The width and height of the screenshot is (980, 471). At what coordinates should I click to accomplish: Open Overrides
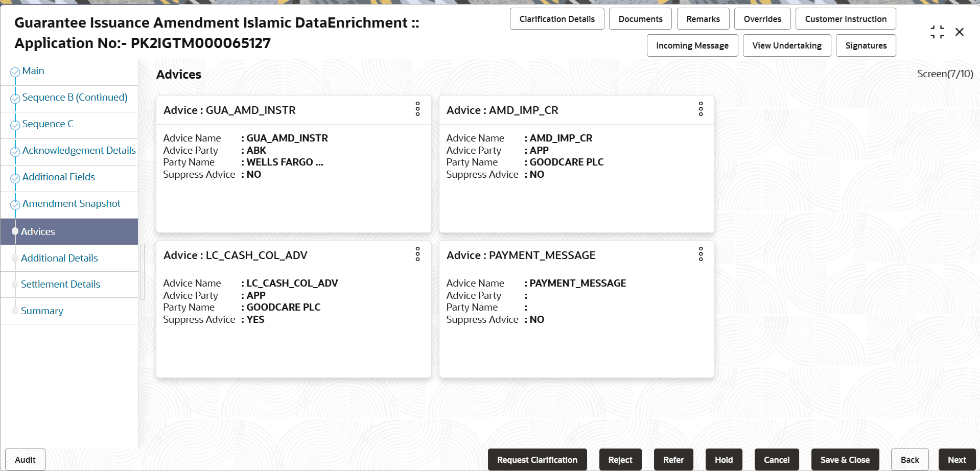point(762,19)
